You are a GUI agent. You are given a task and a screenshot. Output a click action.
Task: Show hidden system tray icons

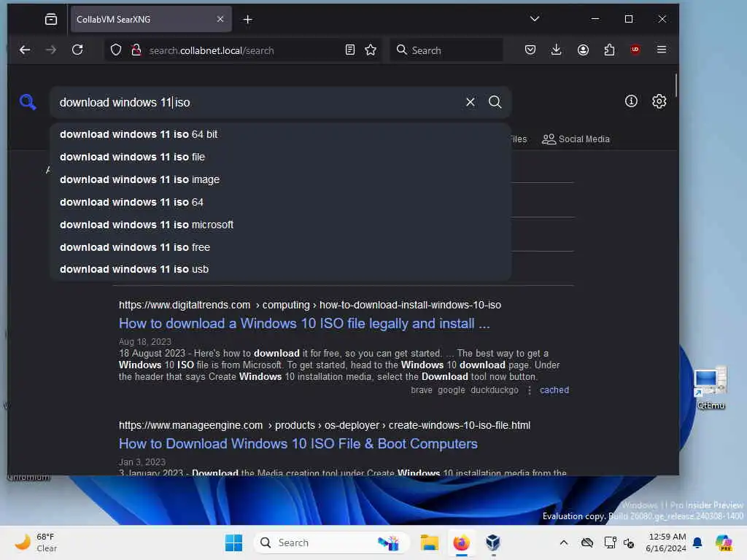click(x=564, y=542)
